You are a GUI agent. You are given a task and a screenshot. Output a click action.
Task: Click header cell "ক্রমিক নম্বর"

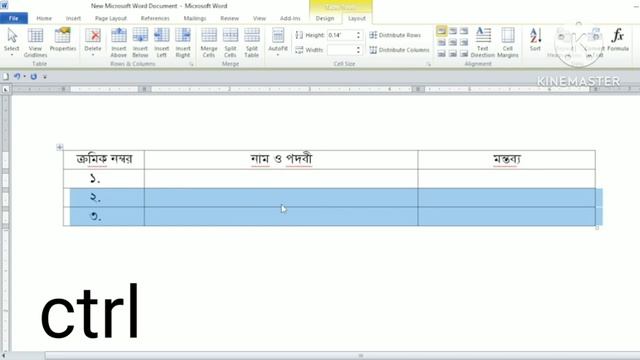[x=104, y=160]
